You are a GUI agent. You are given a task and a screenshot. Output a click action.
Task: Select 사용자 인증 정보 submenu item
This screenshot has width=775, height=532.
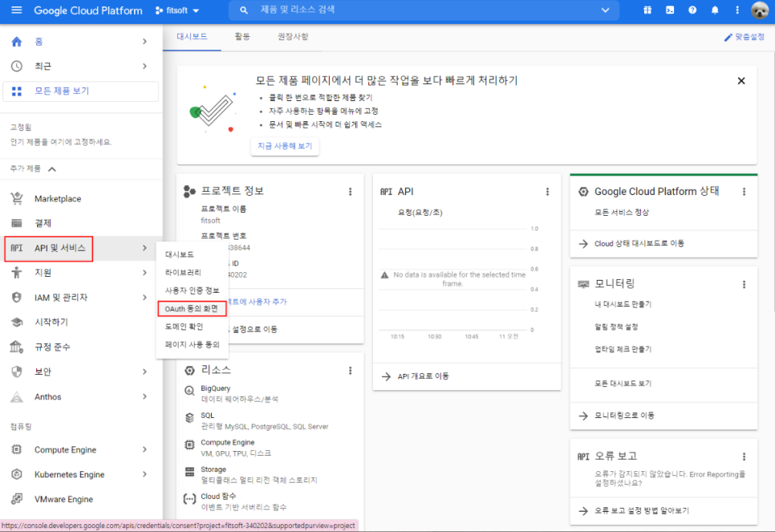193,290
